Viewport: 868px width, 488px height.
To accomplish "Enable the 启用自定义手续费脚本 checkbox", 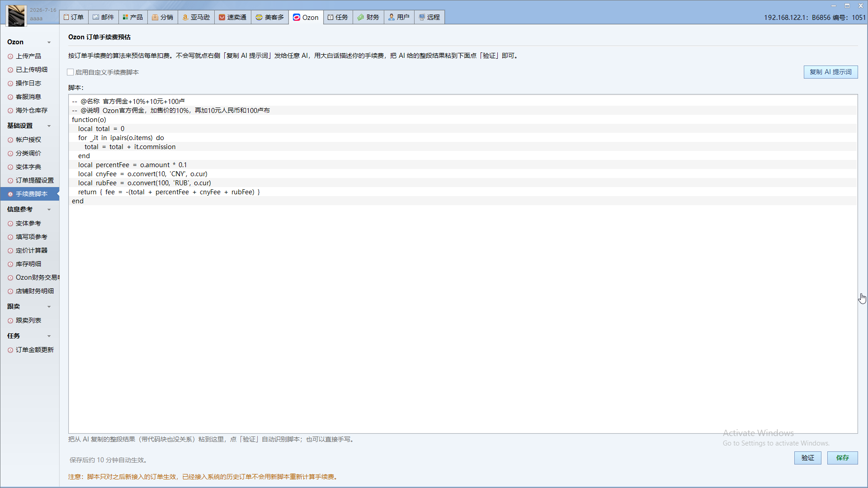I will (x=71, y=72).
